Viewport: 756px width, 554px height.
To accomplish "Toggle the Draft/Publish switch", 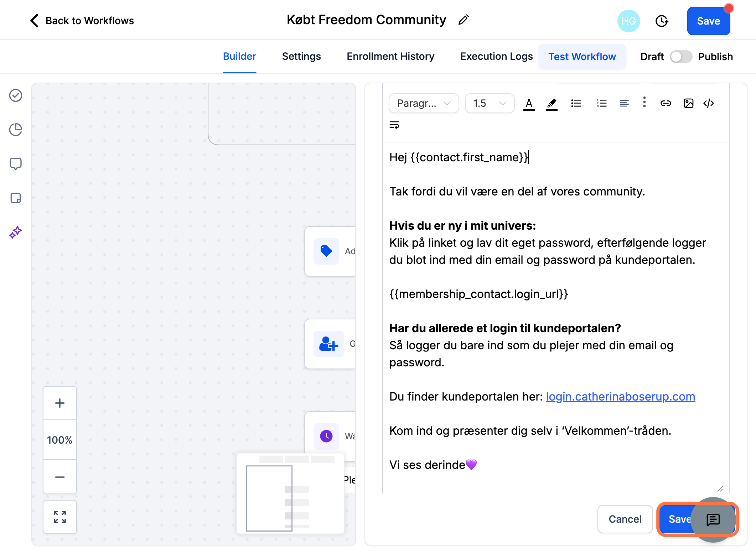I will pyautogui.click(x=680, y=57).
